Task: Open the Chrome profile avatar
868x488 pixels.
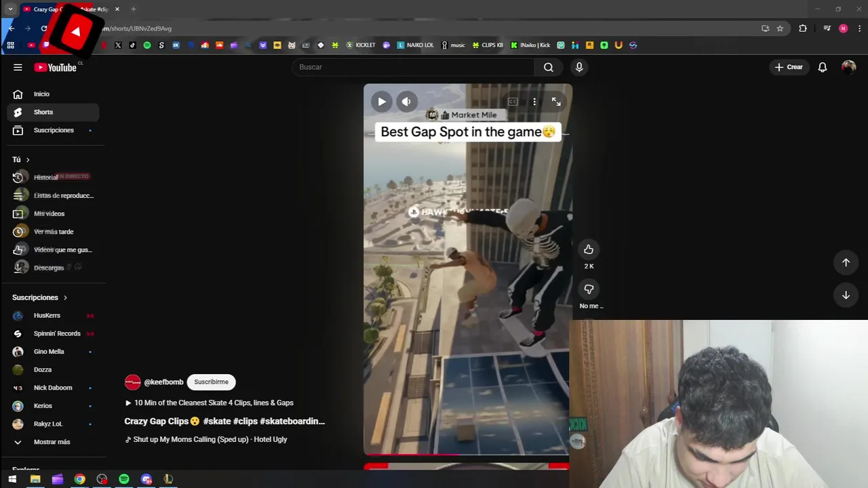Action: [843, 28]
